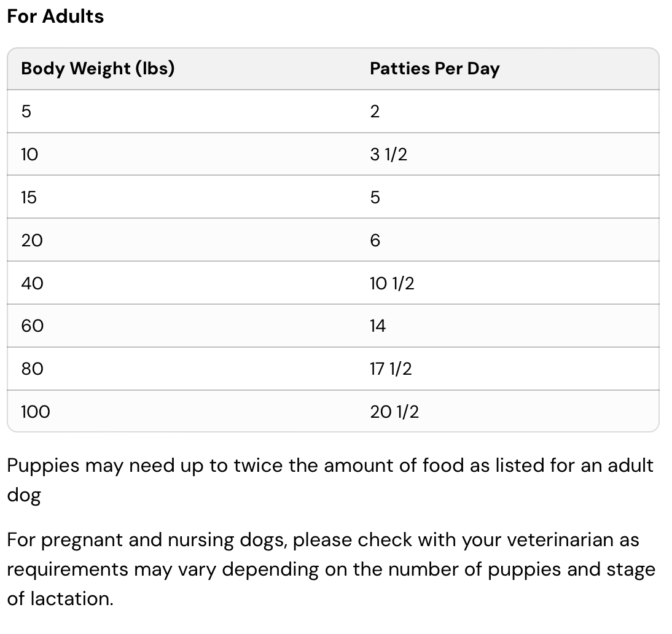Click the "17 1/2" patties cell
672x634 pixels.
point(391,369)
